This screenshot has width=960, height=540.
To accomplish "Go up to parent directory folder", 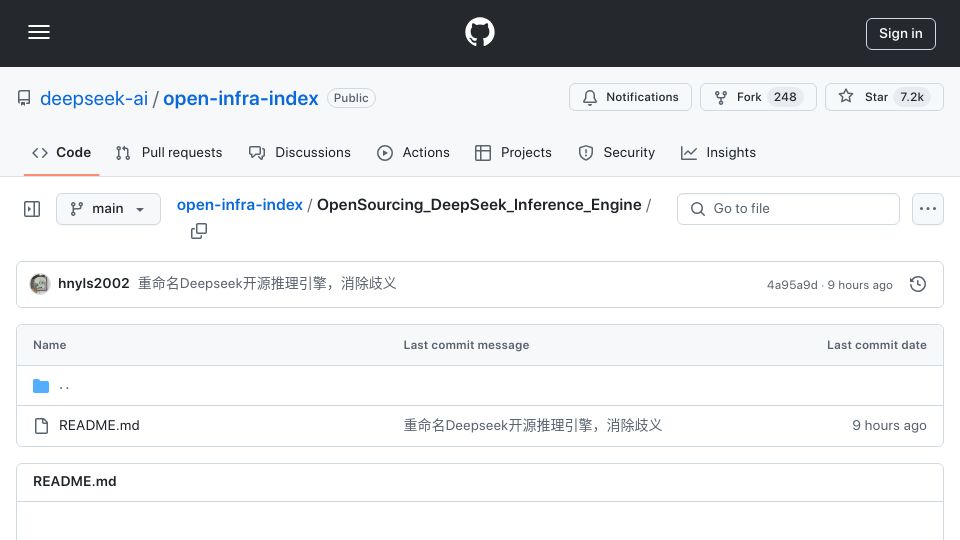I will click(64, 386).
